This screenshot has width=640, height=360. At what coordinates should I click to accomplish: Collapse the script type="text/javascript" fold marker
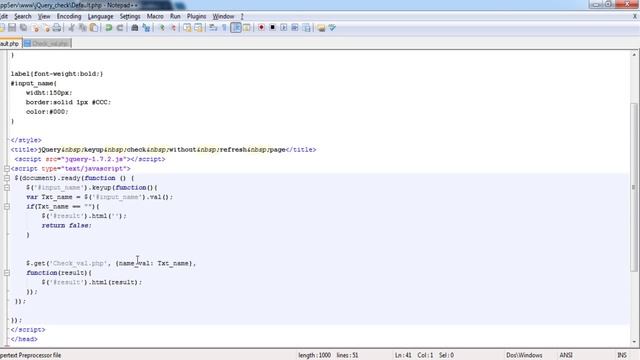pos(7,169)
